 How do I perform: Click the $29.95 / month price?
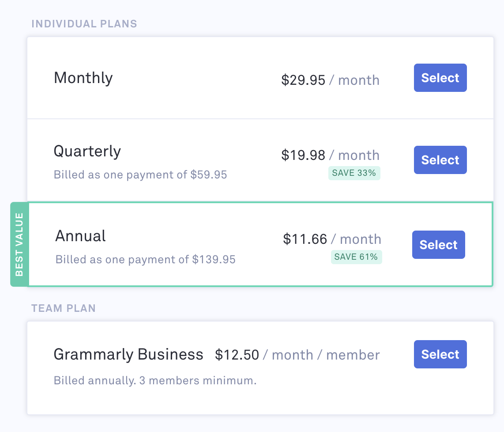pyautogui.click(x=330, y=80)
